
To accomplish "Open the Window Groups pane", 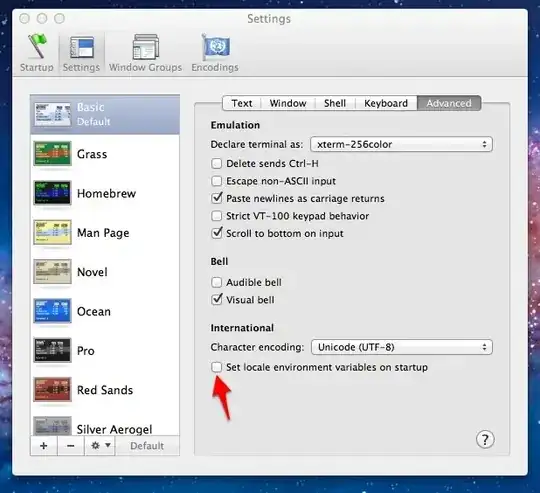I will coord(145,53).
